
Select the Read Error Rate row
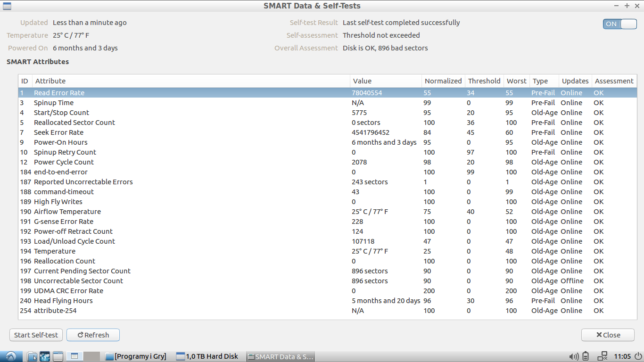tap(327, 93)
